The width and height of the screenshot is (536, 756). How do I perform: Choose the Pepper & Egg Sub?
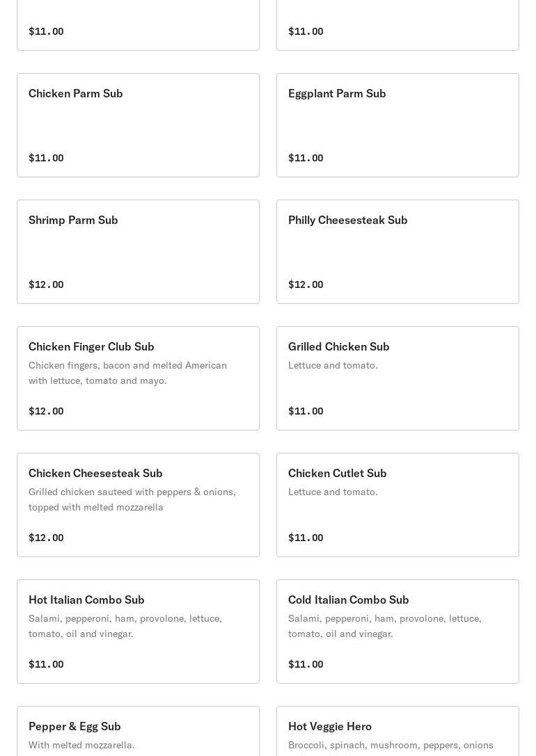click(x=74, y=726)
